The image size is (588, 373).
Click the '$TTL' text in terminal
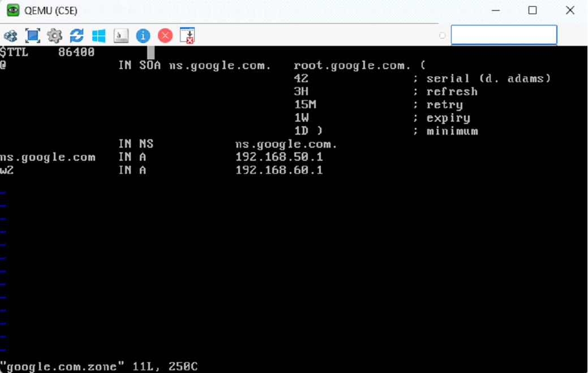point(14,52)
